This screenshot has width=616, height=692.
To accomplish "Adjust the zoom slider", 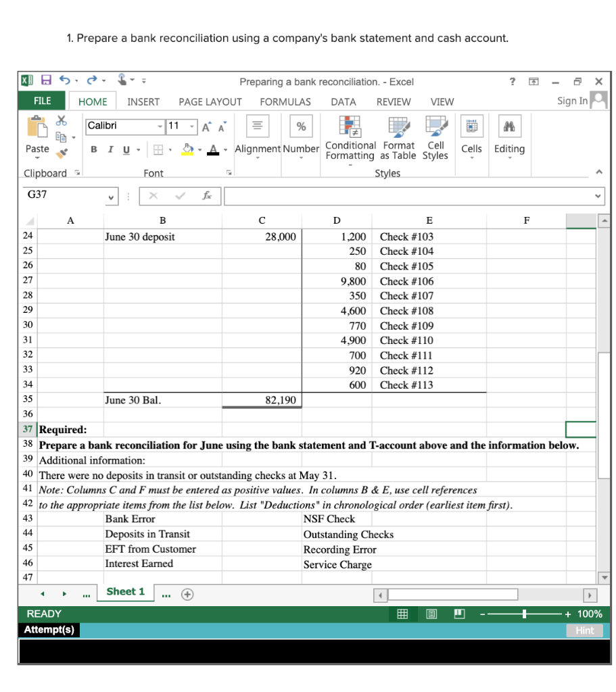I will coord(525,614).
